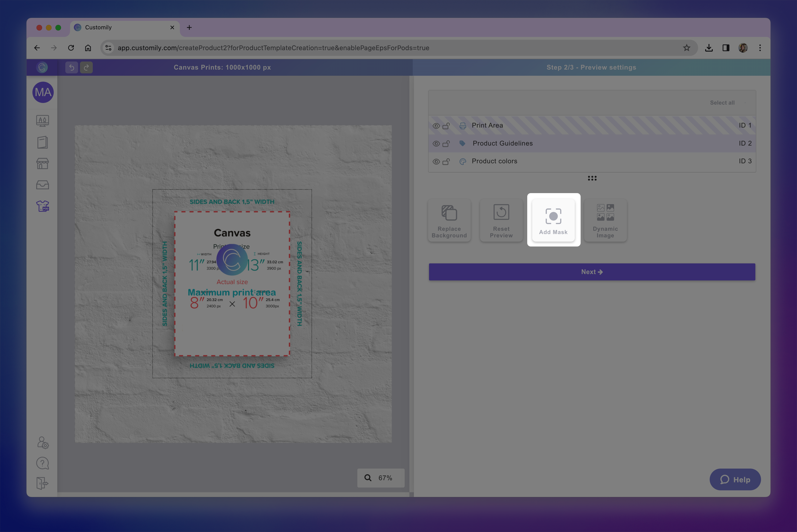This screenshot has width=797, height=532.
Task: Click the Add Mask button
Action: click(553, 220)
